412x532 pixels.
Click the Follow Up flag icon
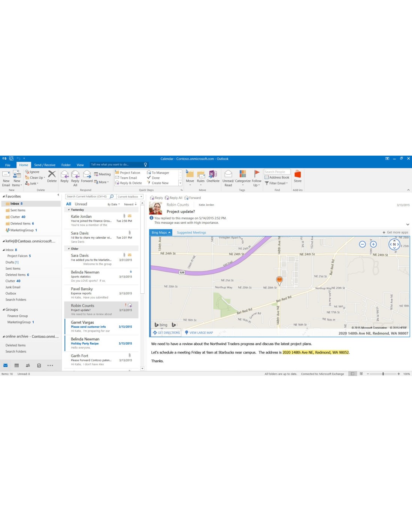[x=257, y=174]
